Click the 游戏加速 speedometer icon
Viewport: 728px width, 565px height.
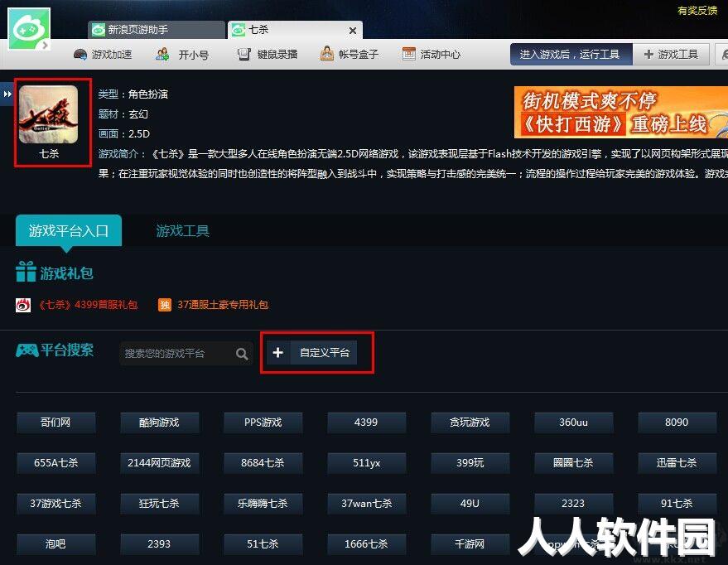(80, 55)
